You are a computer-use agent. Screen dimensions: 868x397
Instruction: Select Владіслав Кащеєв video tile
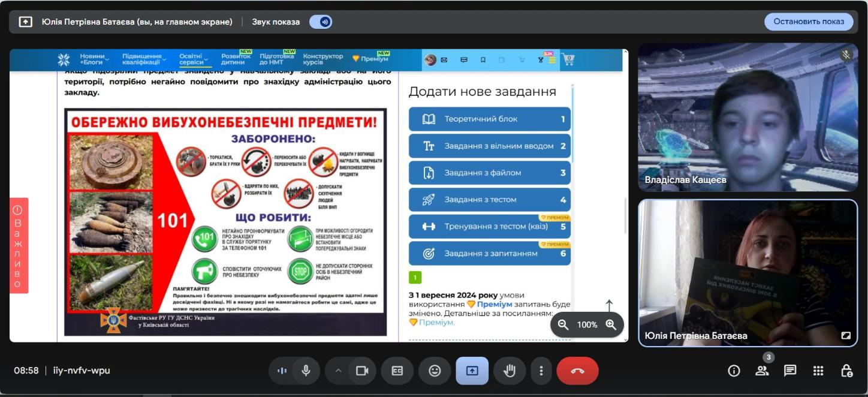pyautogui.click(x=748, y=117)
